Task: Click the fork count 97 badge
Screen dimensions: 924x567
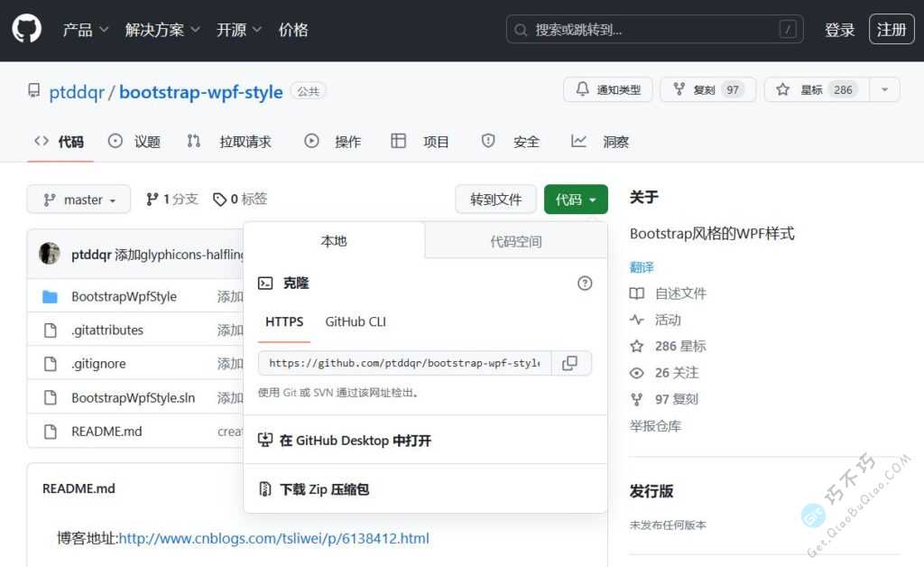Action: pyautogui.click(x=733, y=89)
